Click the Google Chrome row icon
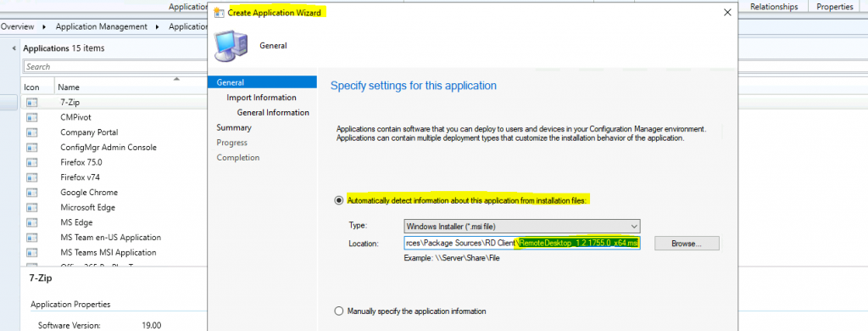The height and width of the screenshot is (331, 868). (x=31, y=193)
